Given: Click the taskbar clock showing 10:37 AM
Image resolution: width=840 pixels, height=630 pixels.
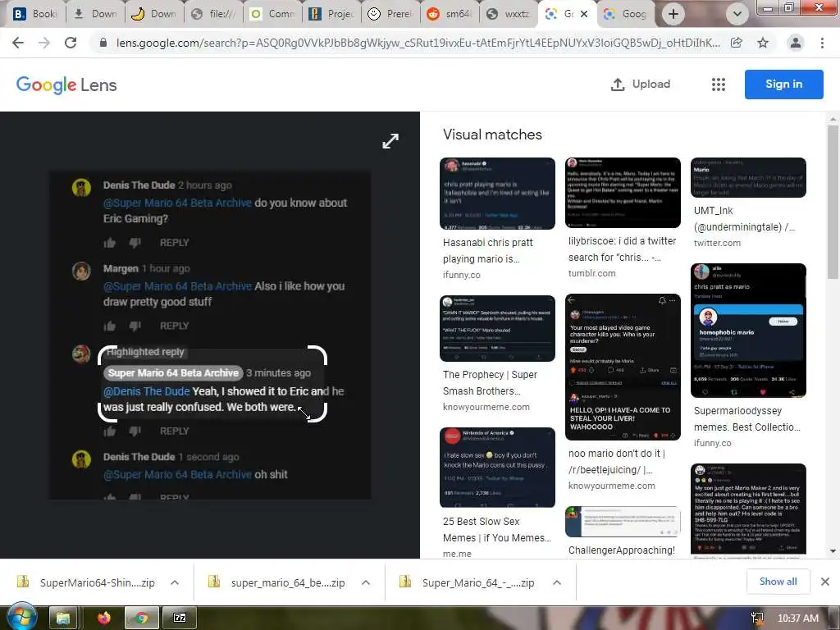Looking at the screenshot, I should pyautogui.click(x=797, y=619).
